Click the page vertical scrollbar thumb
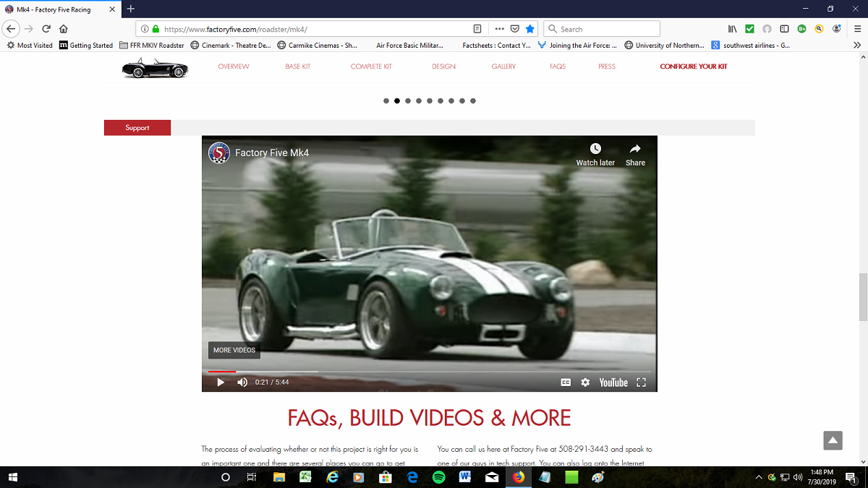The image size is (868, 488). tap(862, 297)
